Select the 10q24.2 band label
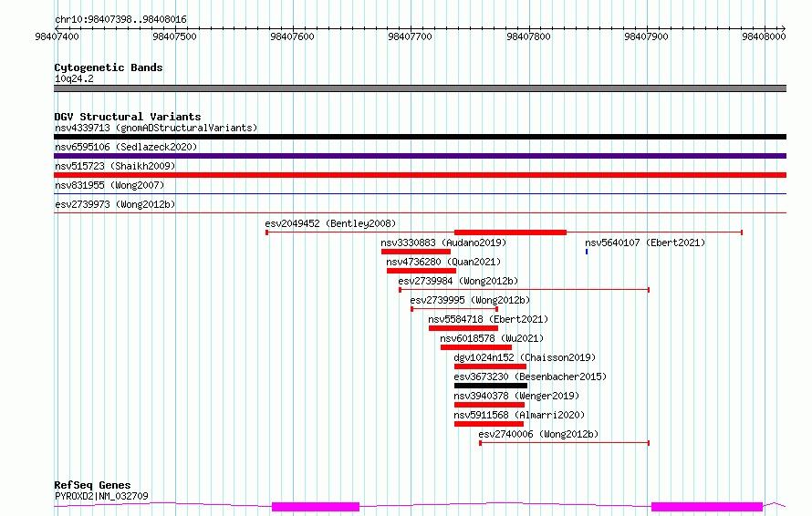812x516 pixels. (74, 78)
